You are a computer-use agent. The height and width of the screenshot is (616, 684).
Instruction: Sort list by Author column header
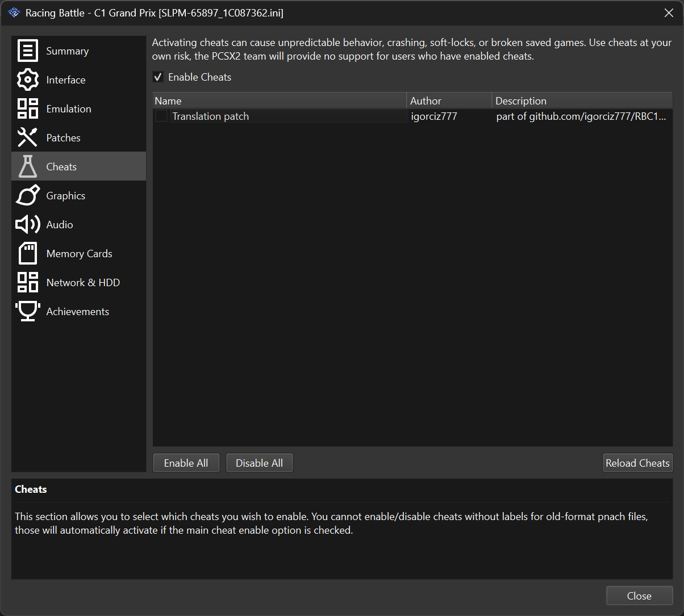click(449, 100)
